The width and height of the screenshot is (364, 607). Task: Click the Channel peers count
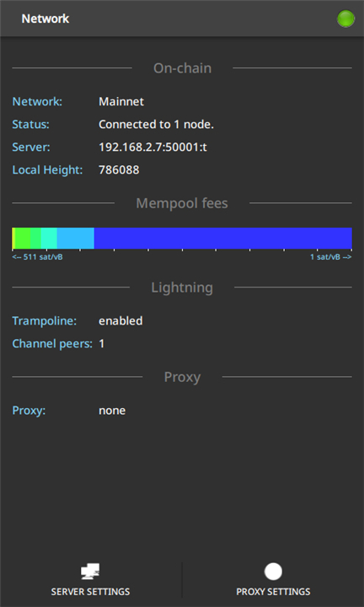click(101, 344)
